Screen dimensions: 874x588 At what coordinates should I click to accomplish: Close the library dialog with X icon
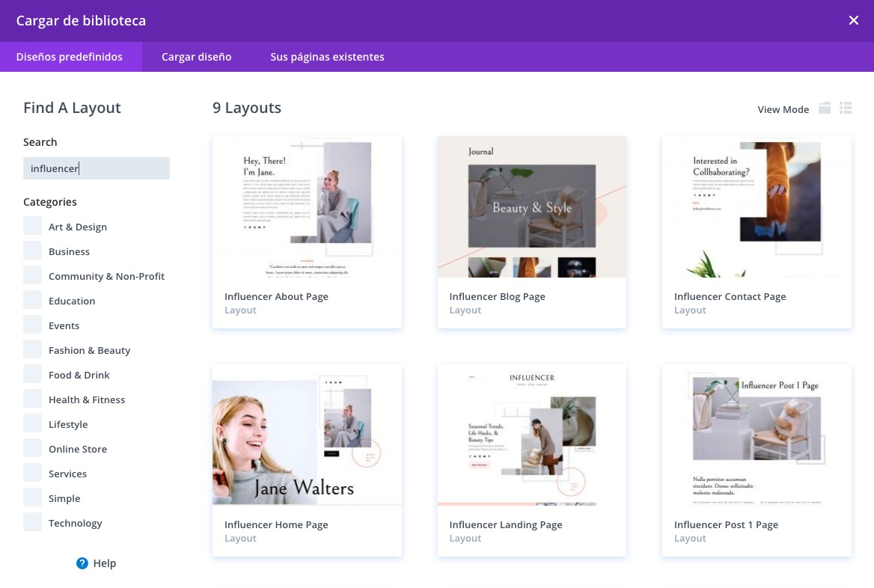click(x=854, y=21)
